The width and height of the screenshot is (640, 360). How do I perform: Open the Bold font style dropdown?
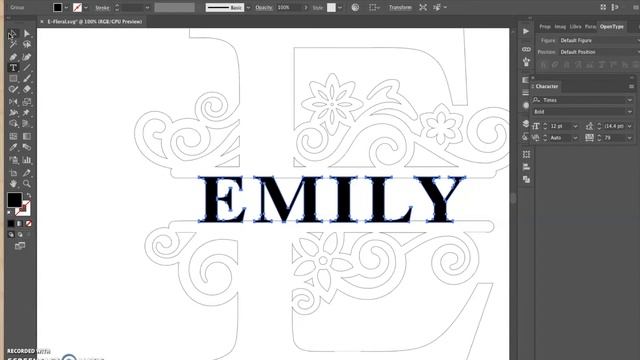630,111
